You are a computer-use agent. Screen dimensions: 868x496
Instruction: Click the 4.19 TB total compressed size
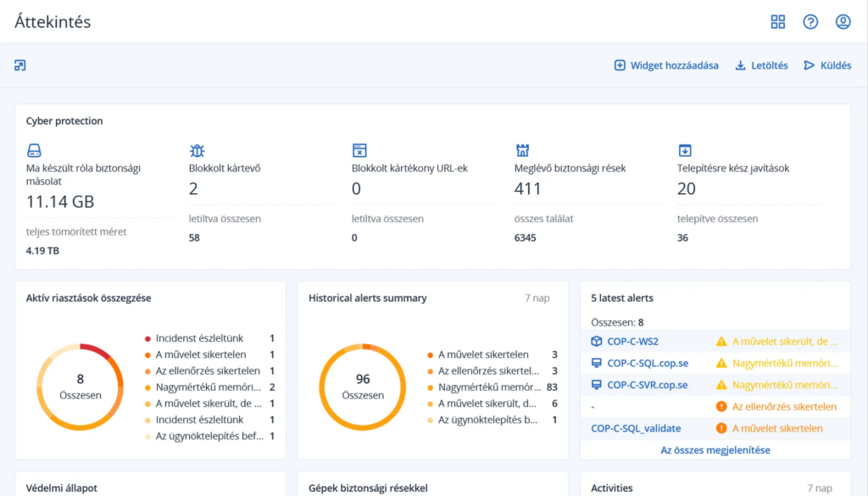[42, 251]
